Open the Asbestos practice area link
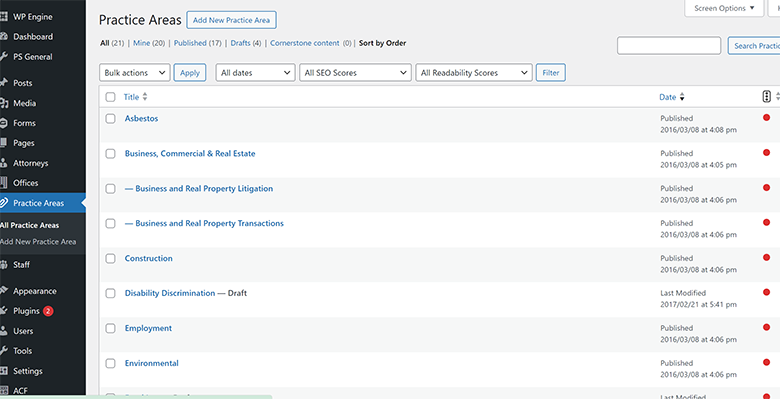This screenshot has height=399, width=780. pyautogui.click(x=141, y=119)
